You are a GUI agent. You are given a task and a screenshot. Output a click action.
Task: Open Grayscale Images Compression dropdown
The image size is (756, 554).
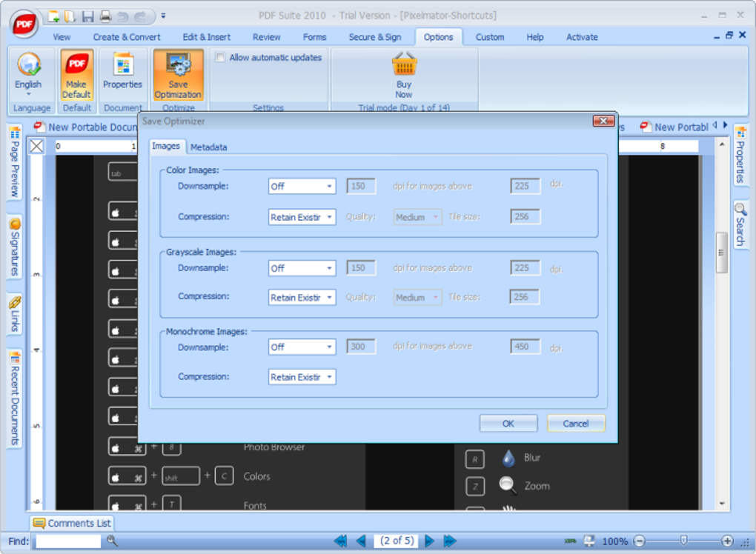(302, 298)
